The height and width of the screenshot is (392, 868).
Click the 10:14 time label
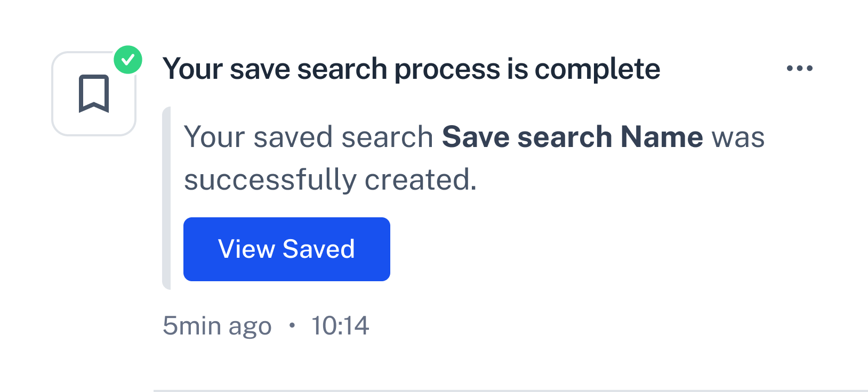pyautogui.click(x=340, y=325)
